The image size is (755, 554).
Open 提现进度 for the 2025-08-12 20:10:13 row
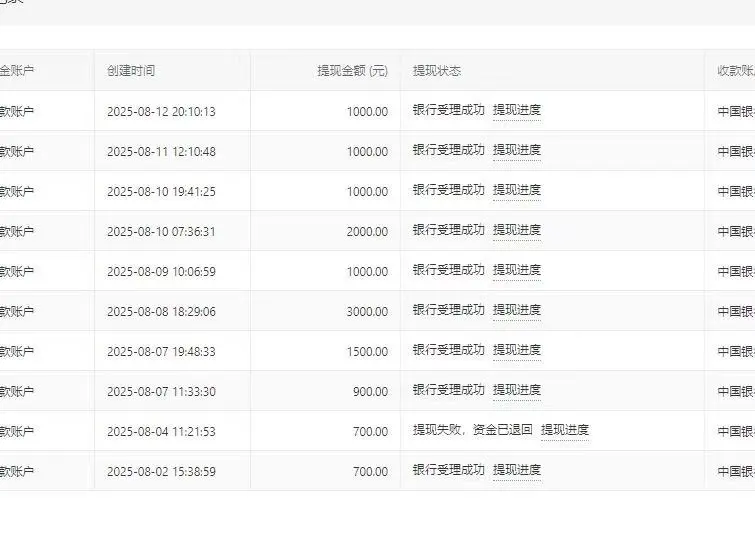pyautogui.click(x=517, y=110)
